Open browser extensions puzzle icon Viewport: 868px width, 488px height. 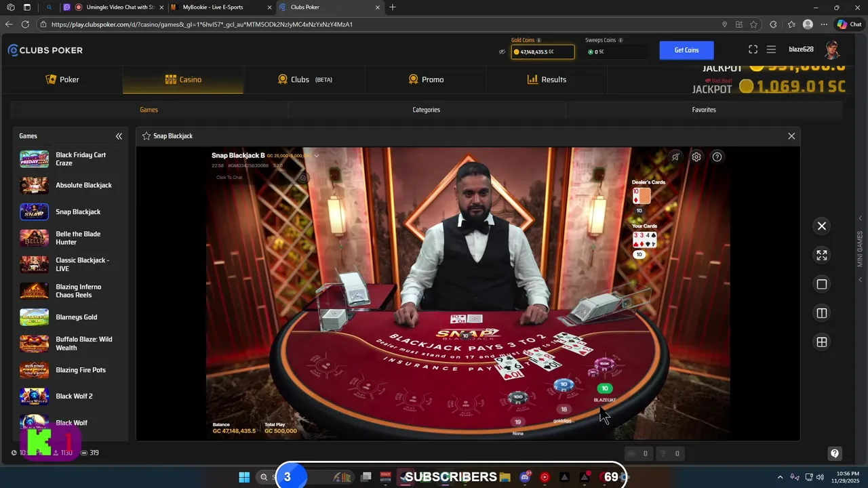pyautogui.click(x=774, y=24)
